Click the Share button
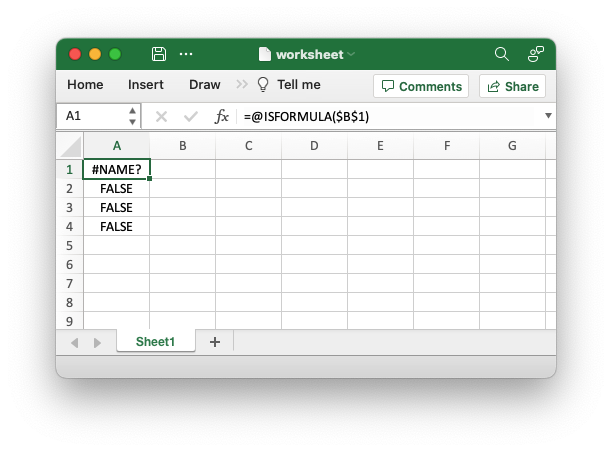 [x=512, y=86]
